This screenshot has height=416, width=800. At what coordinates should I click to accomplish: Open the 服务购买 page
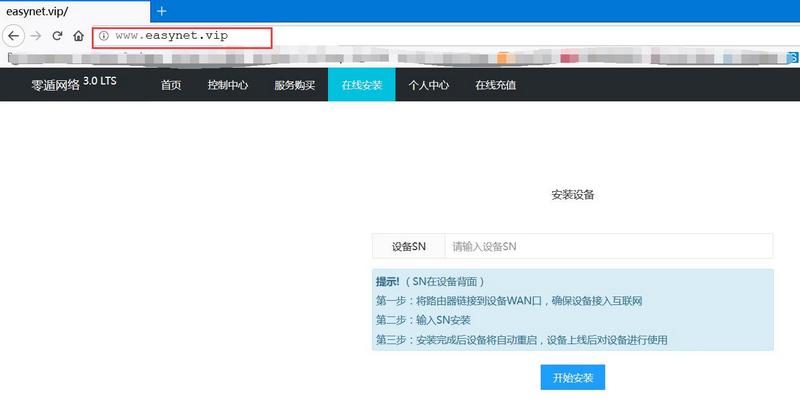294,85
